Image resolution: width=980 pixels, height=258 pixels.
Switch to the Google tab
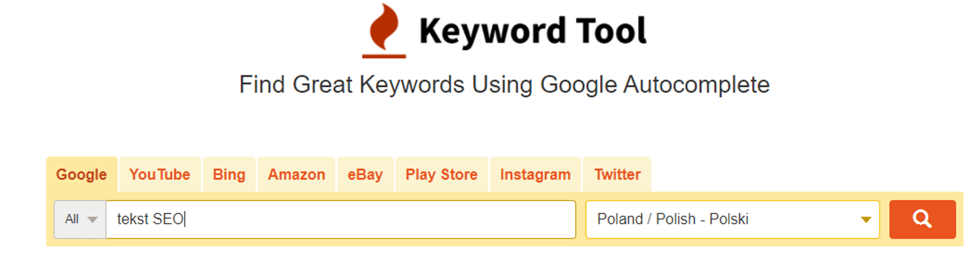point(81,174)
